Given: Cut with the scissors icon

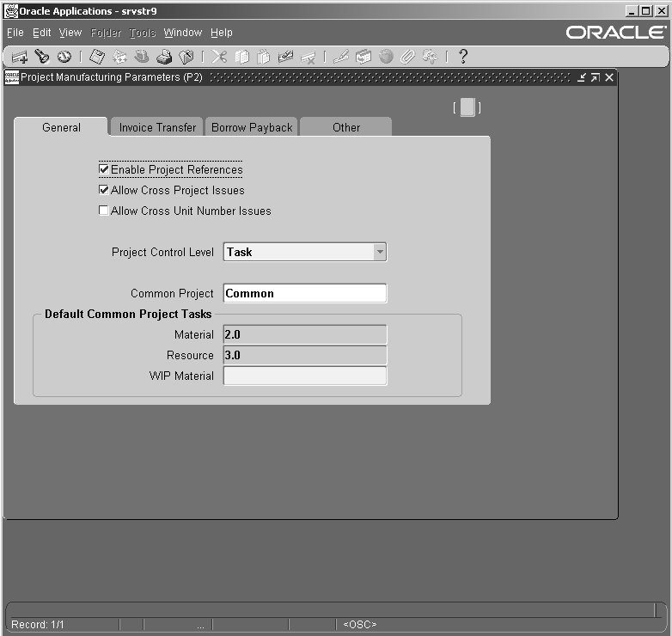Looking at the screenshot, I should (219, 57).
